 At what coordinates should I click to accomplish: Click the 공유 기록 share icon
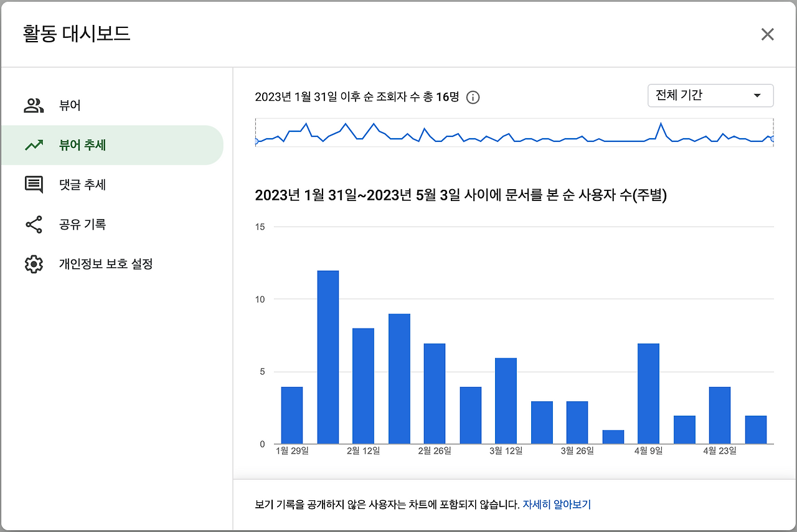pyautogui.click(x=33, y=224)
